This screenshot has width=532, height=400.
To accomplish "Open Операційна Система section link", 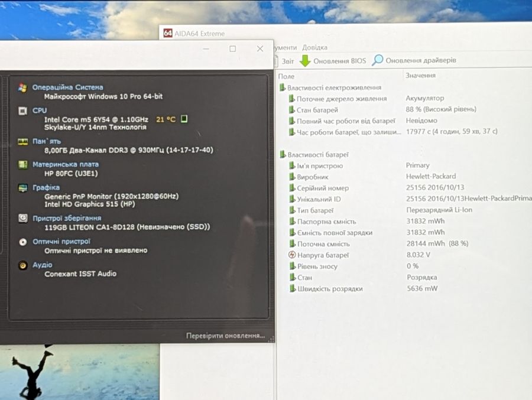I will point(67,87).
